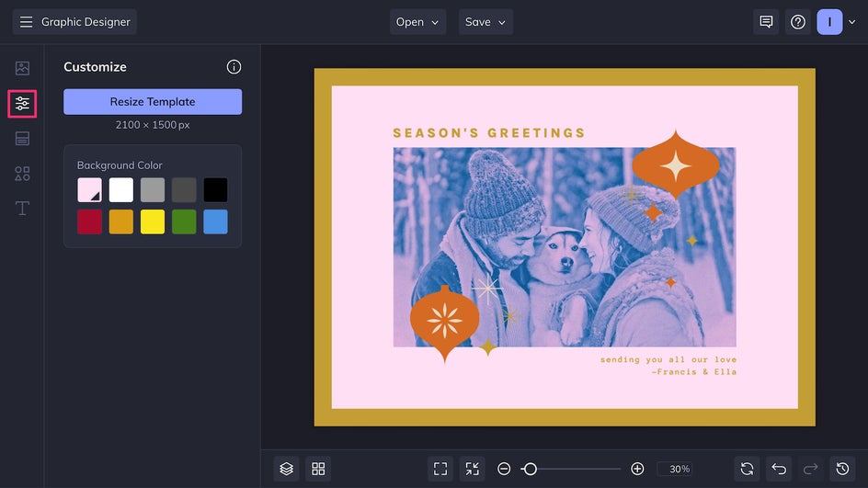Select the orange ornament with star at top right

pos(676,165)
